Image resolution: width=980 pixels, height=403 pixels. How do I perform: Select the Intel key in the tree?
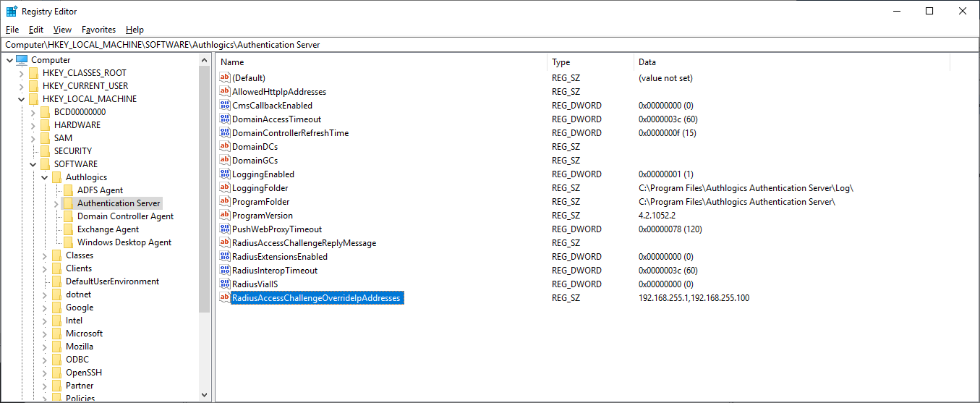click(74, 321)
